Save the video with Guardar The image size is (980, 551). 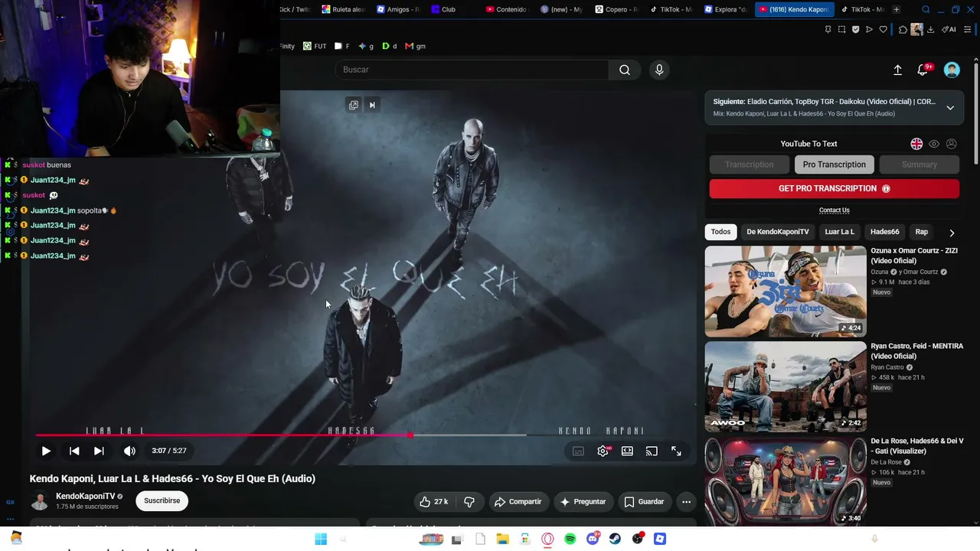tap(644, 502)
